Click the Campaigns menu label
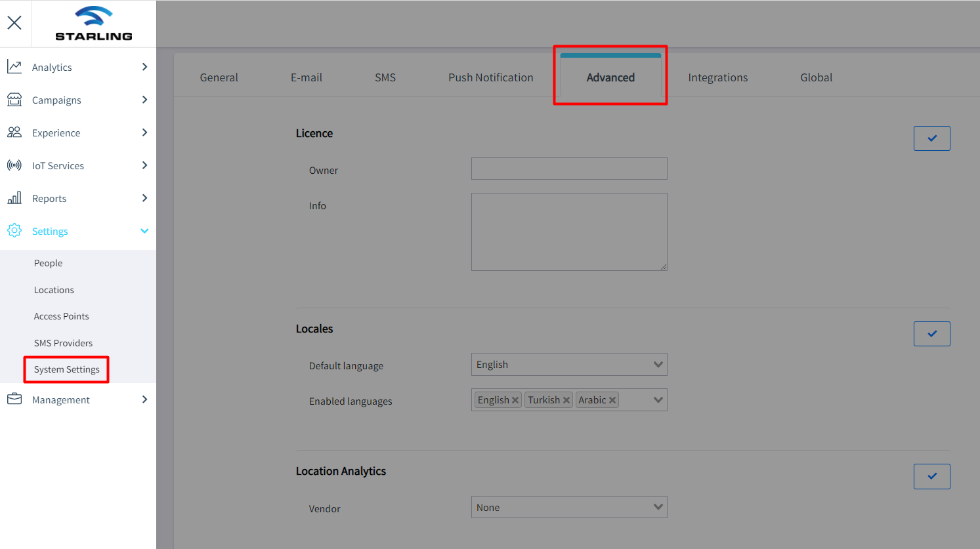Image resolution: width=980 pixels, height=549 pixels. [56, 100]
